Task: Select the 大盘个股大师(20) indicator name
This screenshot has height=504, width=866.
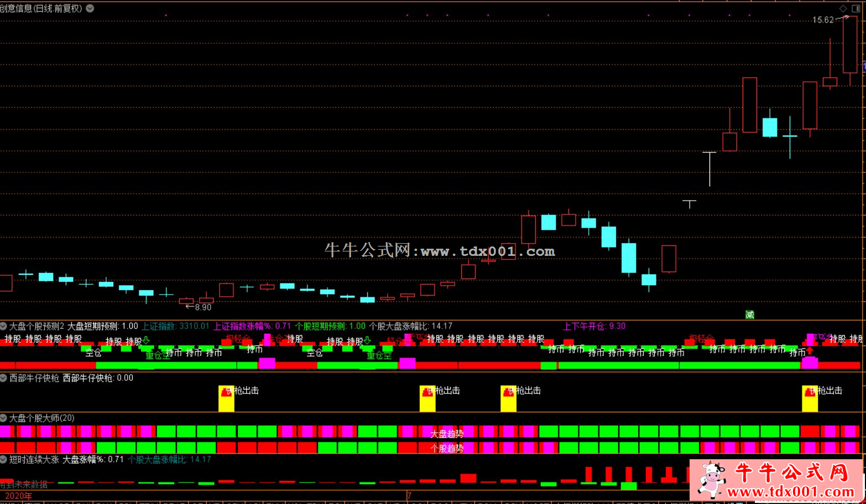Action: (41, 418)
